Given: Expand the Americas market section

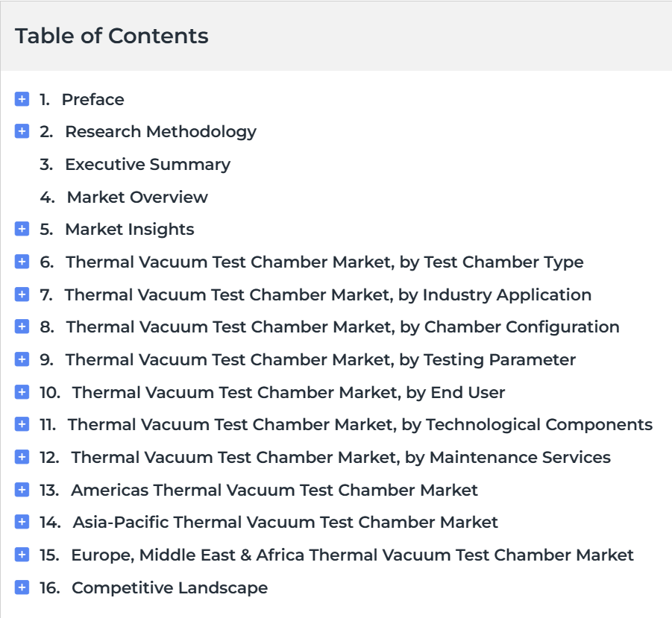Looking at the screenshot, I should pyautogui.click(x=22, y=490).
